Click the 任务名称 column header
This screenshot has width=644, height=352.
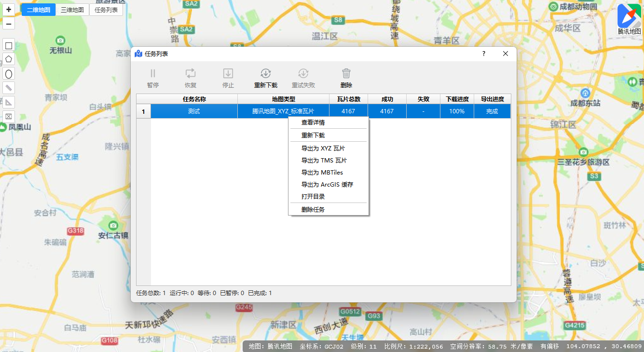[194, 99]
